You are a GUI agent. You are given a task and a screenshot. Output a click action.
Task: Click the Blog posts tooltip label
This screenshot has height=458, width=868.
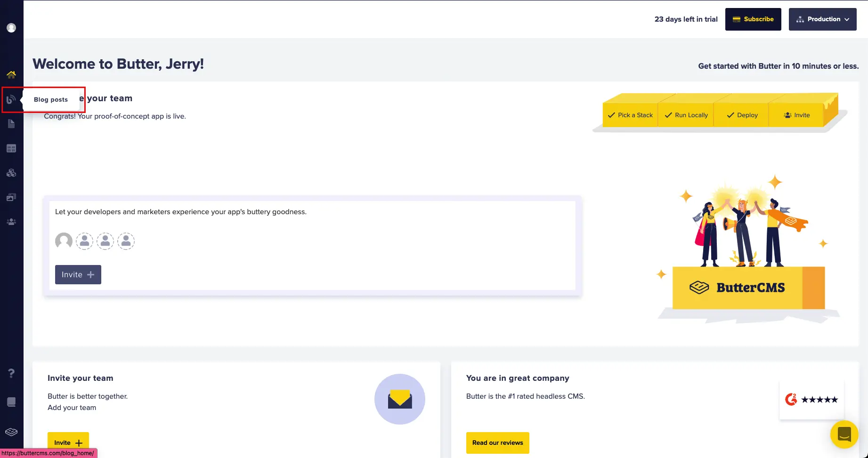(51, 99)
